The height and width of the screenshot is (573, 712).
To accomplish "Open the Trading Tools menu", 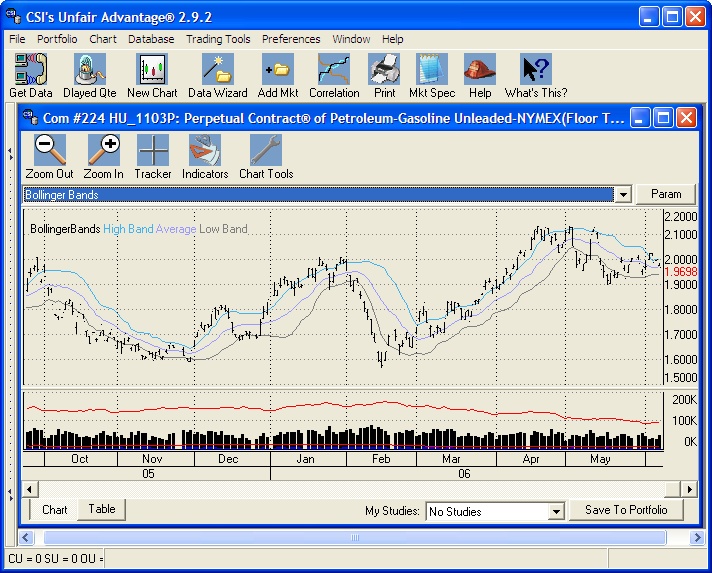I will [218, 39].
